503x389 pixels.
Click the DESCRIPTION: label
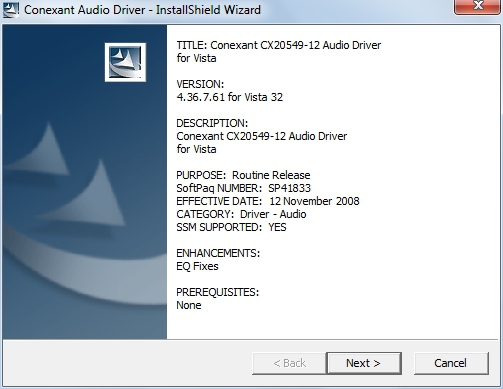212,123
